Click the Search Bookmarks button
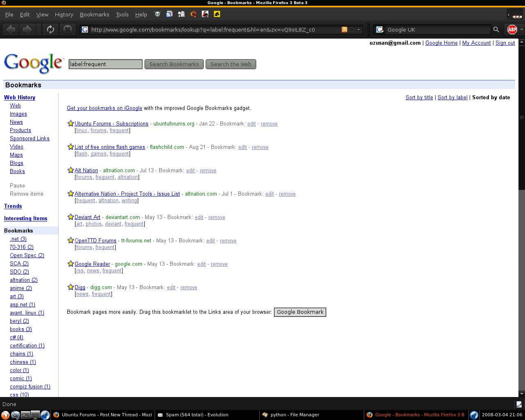Viewport: 525px width, 420px height. (174, 64)
